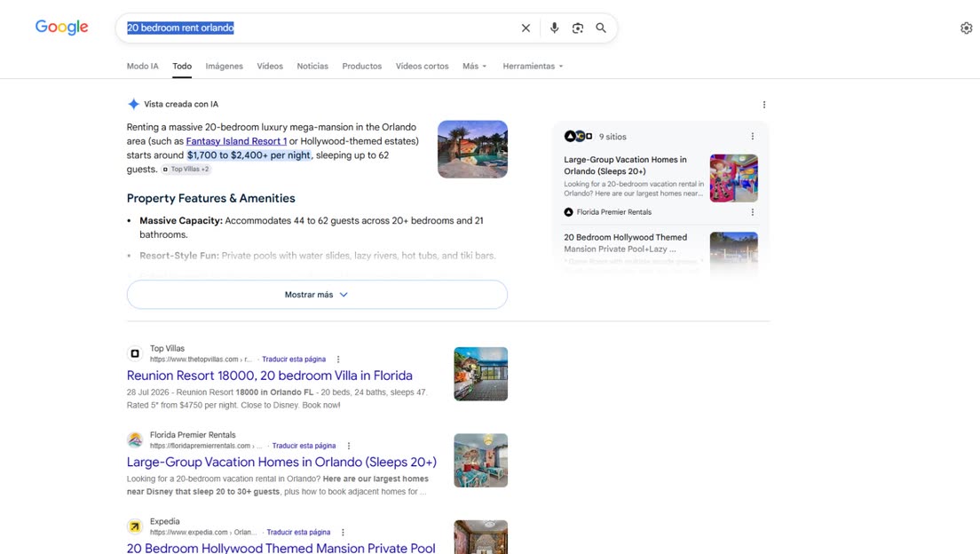Start voice search with microphone icon
The width and height of the screenshot is (980, 554).
pos(554,28)
